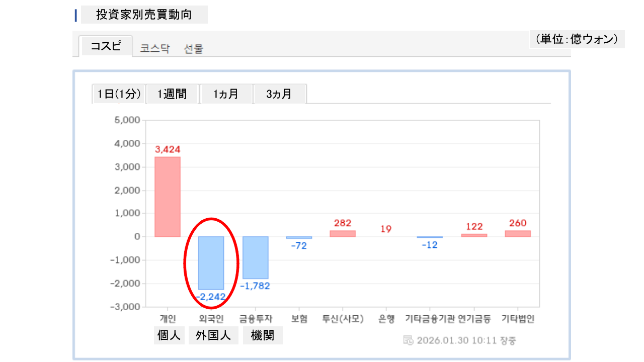Click the blue 외국인 bar inside the red circle
This screenshot has width=644, height=362.
[x=211, y=262]
